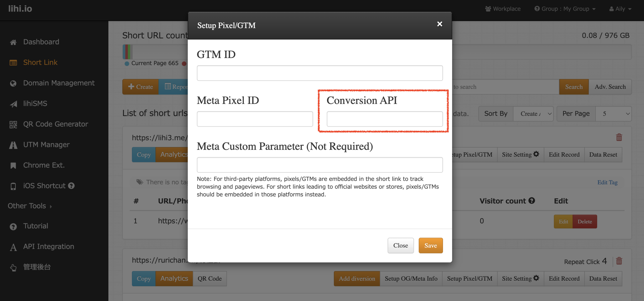Screen dimensions: 644x301
Task: Open UTM Manager from sidebar
Action: [46, 145]
